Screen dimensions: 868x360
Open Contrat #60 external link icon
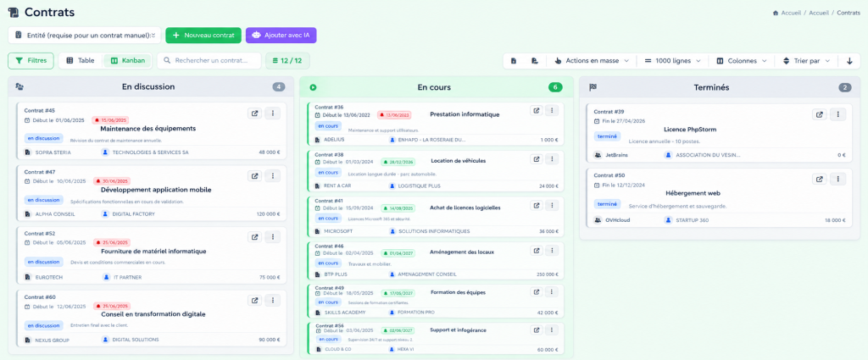click(254, 300)
